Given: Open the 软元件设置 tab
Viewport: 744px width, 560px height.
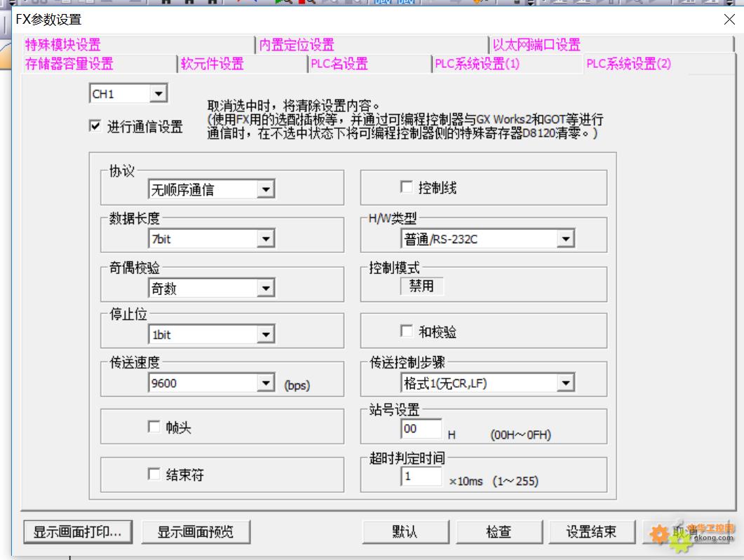Looking at the screenshot, I should click(243, 64).
